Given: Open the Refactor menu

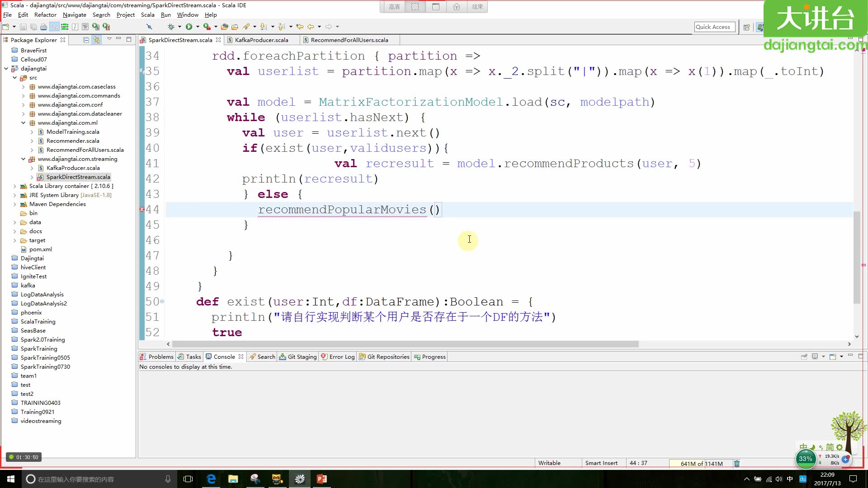Looking at the screenshot, I should [45, 15].
